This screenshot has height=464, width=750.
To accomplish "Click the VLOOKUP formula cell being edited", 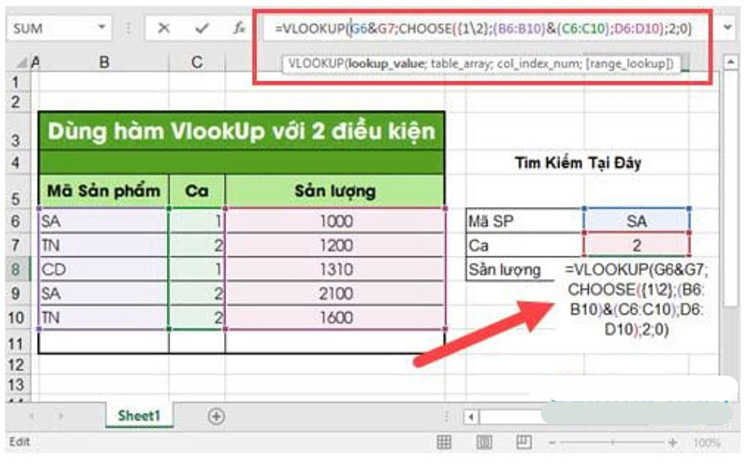I will point(636,299).
